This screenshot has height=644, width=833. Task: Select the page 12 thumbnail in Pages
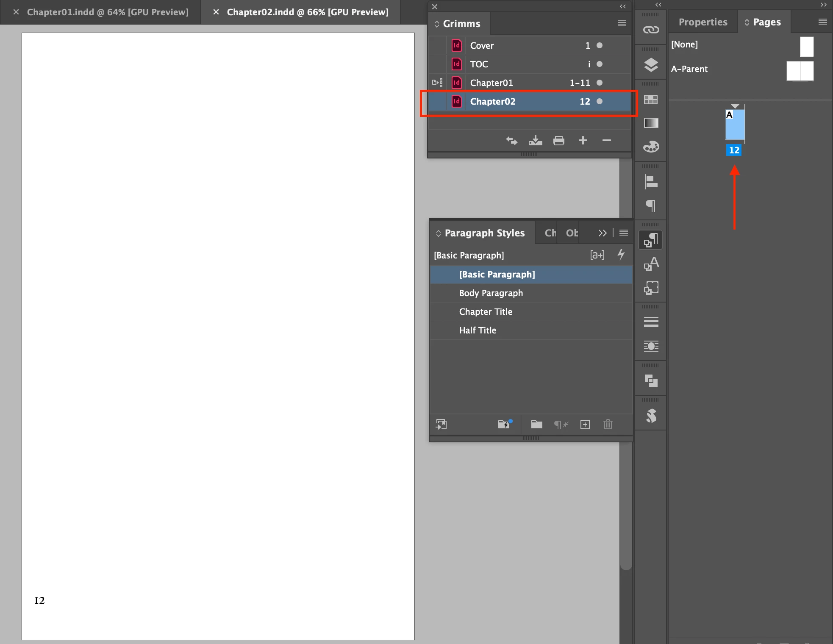[x=735, y=125]
